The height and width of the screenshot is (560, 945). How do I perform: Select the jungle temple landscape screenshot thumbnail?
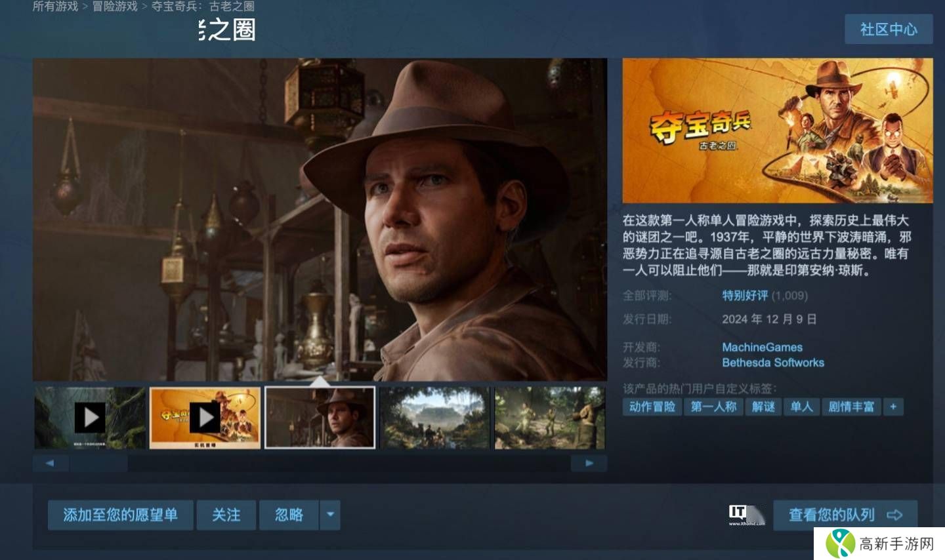coord(434,418)
